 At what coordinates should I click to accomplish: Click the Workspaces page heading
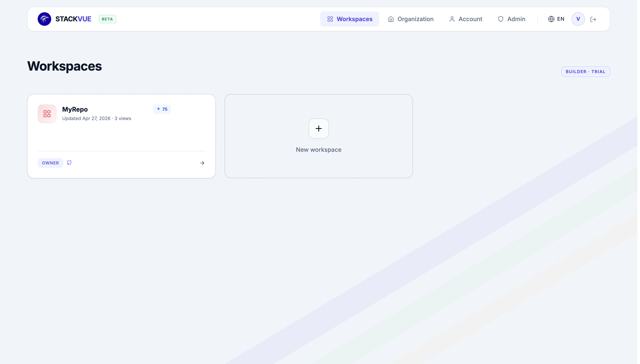[65, 66]
